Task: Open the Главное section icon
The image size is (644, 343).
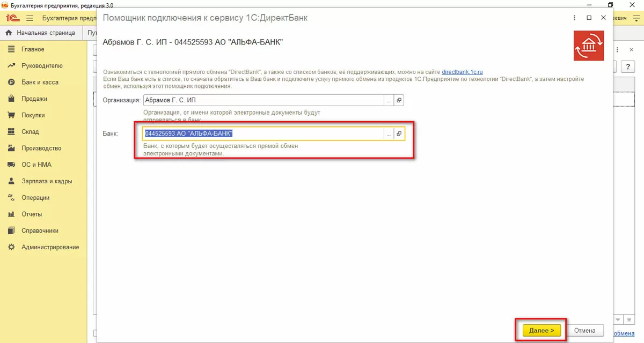Action: tap(10, 49)
